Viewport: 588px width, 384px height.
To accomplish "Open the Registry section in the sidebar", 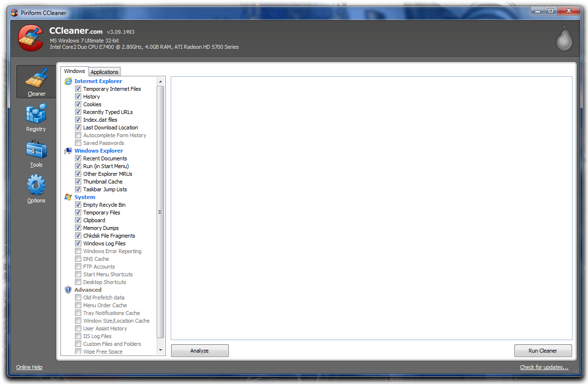I will [36, 116].
